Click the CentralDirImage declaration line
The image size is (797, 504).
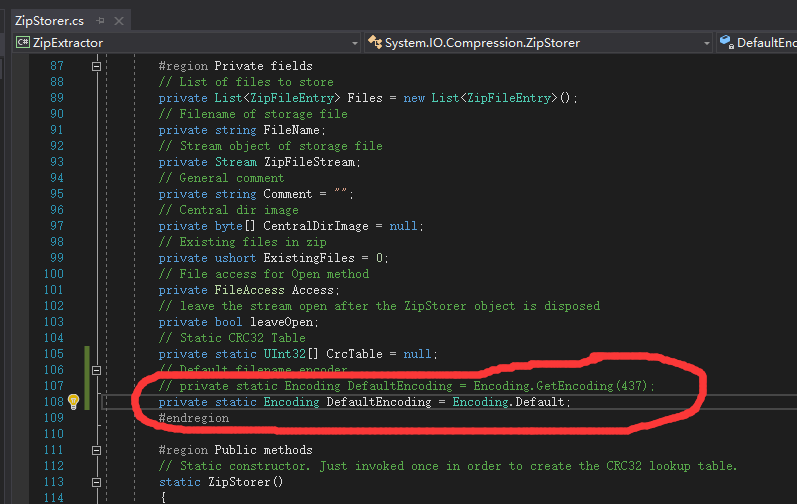291,226
